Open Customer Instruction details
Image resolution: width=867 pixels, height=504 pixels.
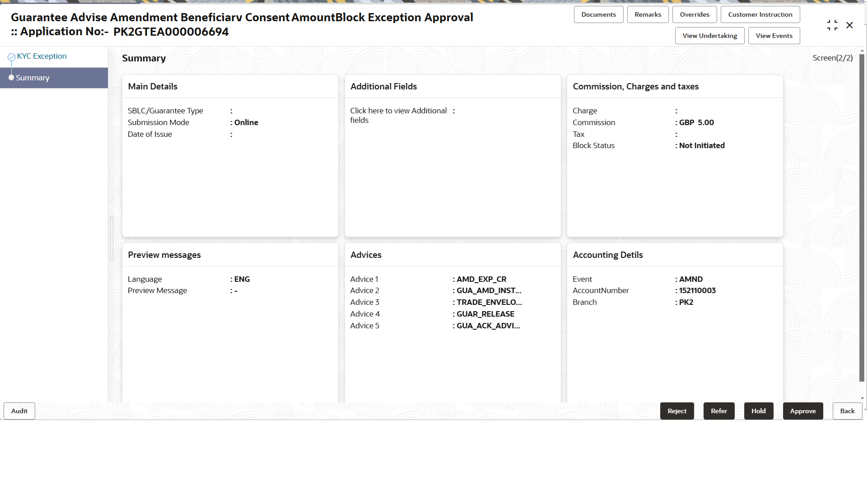coord(760,14)
